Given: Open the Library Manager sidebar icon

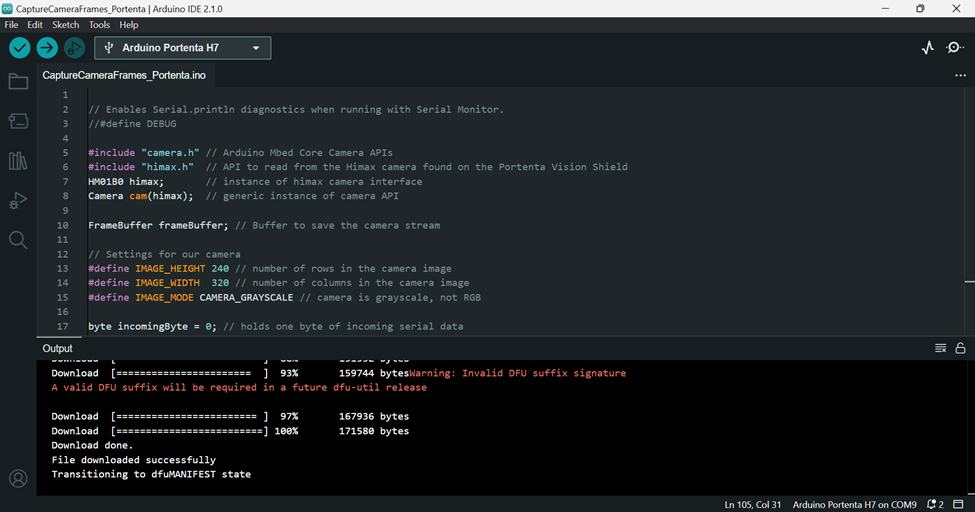Looking at the screenshot, I should 18,161.
